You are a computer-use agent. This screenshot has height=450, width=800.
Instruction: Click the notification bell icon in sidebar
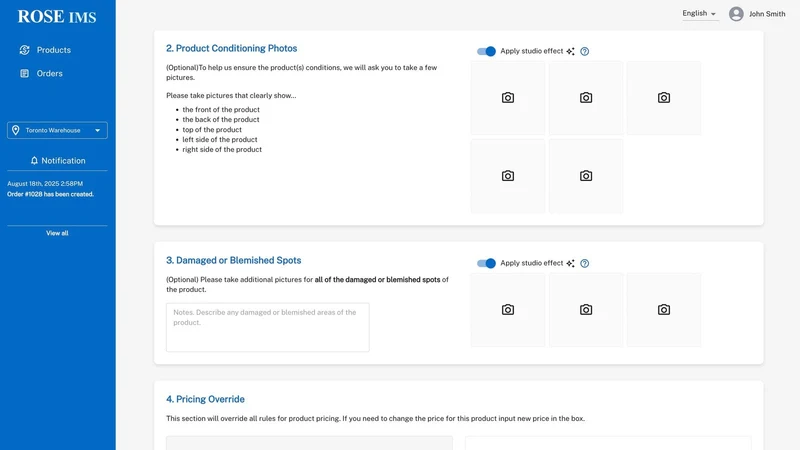point(34,161)
